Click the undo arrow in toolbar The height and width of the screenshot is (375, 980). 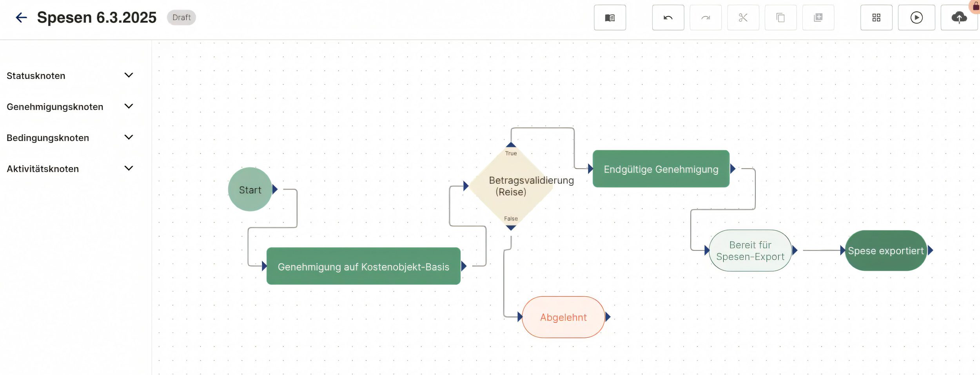(668, 18)
